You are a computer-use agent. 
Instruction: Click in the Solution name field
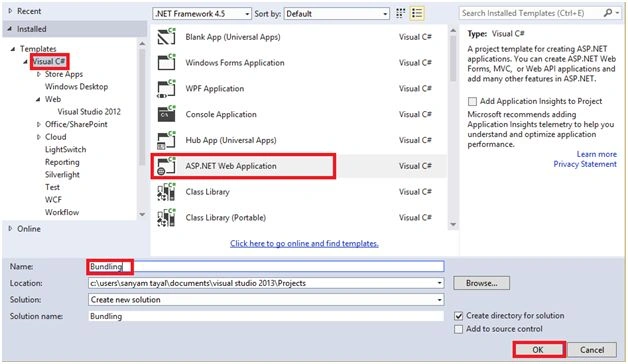click(266, 316)
